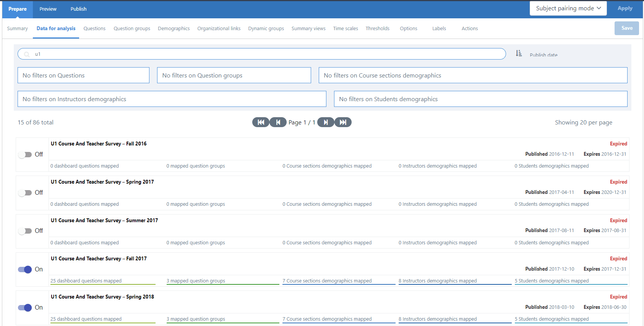Viewport: 644px width, 326px height.
Task: Open Subject pairing mode dropdown
Action: (568, 8)
